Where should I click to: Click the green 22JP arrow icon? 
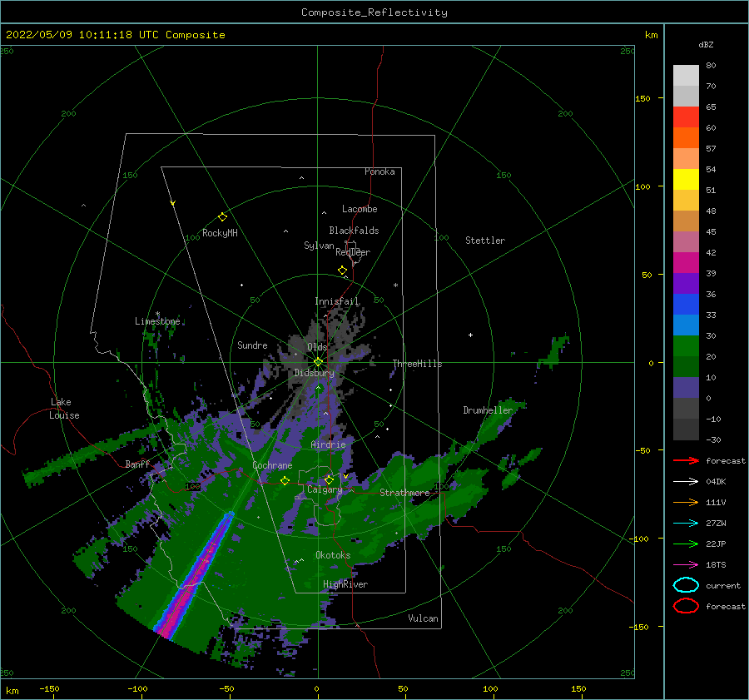(686, 544)
